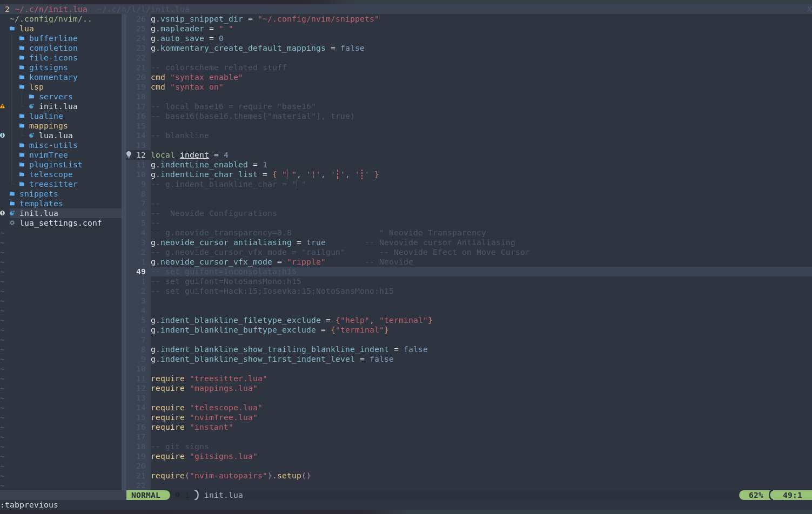Click the Lua file icon beside lua.lua
Screen dimensions: 812x514
pyautogui.click(x=32, y=136)
